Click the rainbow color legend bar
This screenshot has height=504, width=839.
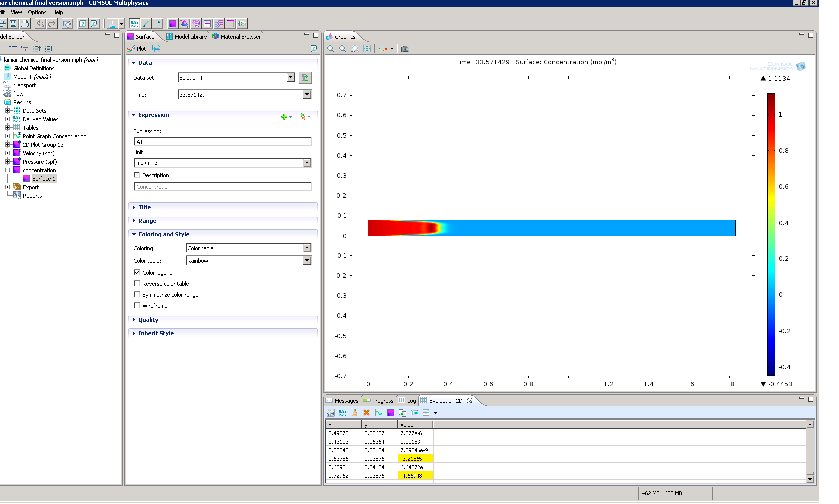pos(771,235)
